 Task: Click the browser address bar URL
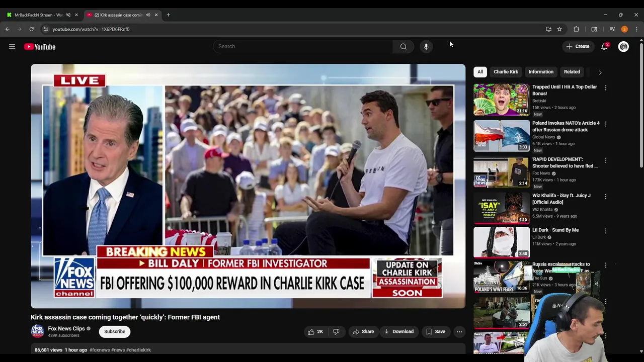click(91, 29)
